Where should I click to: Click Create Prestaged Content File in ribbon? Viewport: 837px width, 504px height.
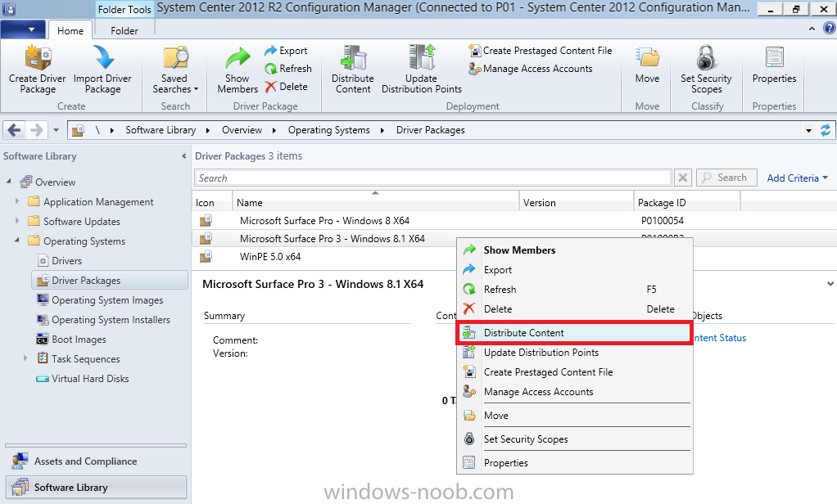541,51
